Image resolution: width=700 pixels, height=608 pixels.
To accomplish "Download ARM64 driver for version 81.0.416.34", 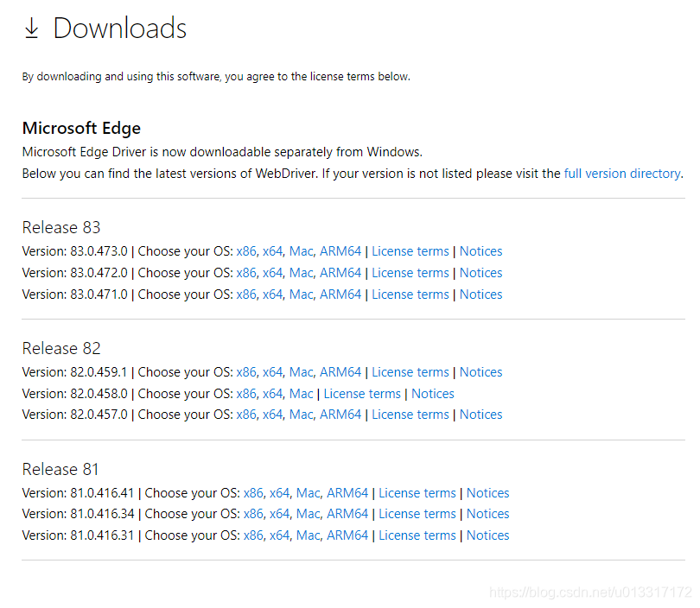I will point(347,514).
